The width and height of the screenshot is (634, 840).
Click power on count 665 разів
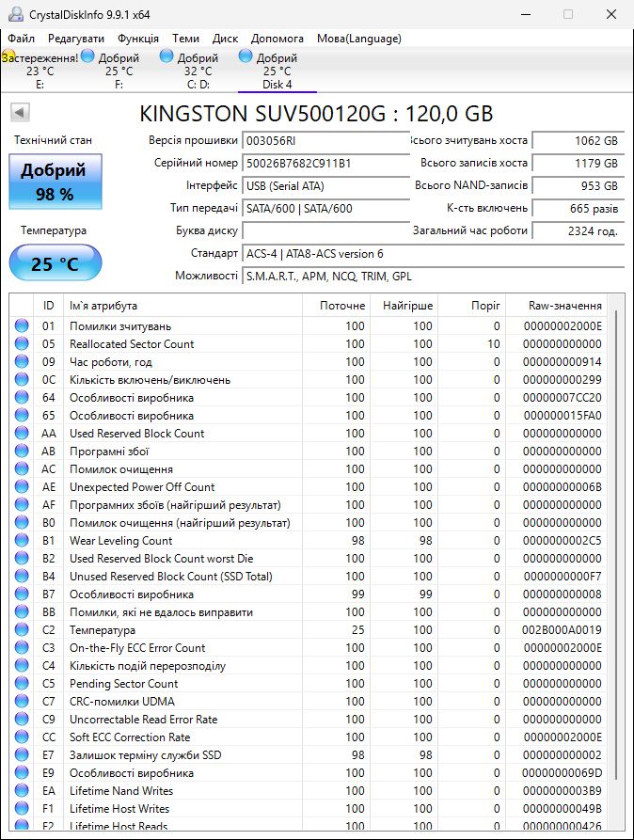579,209
